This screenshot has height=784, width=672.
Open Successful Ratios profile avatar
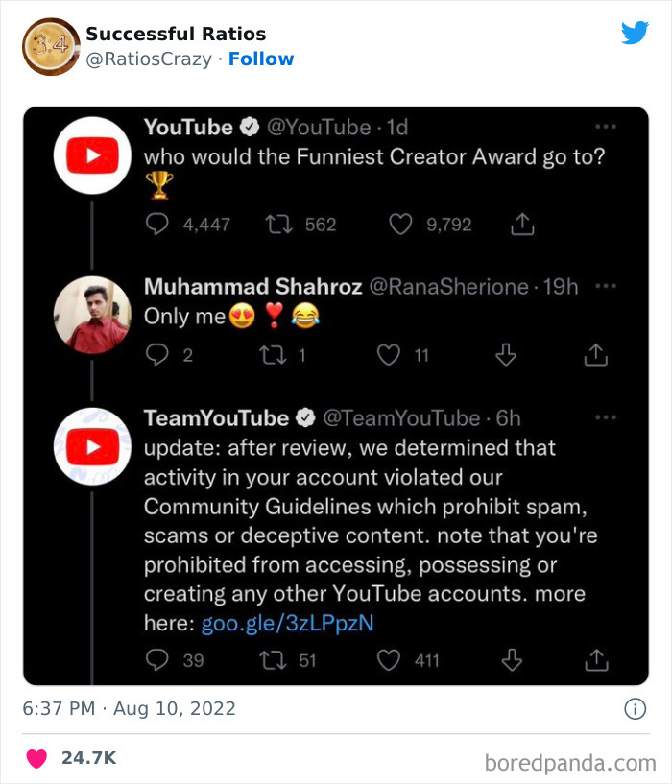coord(51,46)
